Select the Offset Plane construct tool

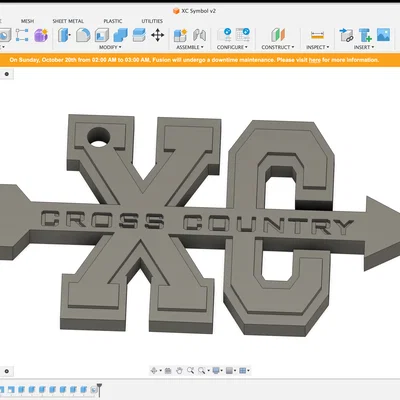[278, 35]
